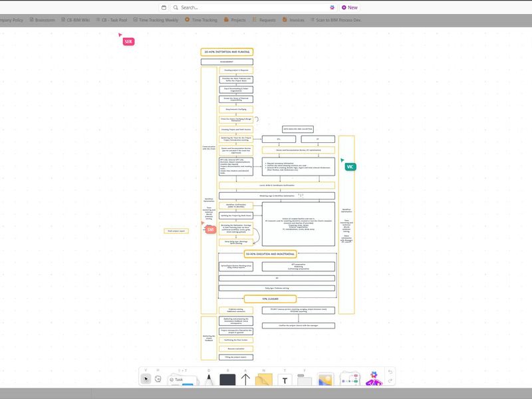Select the Confirm project closure with manager box
Screen dimensions: 532x399
(299, 325)
